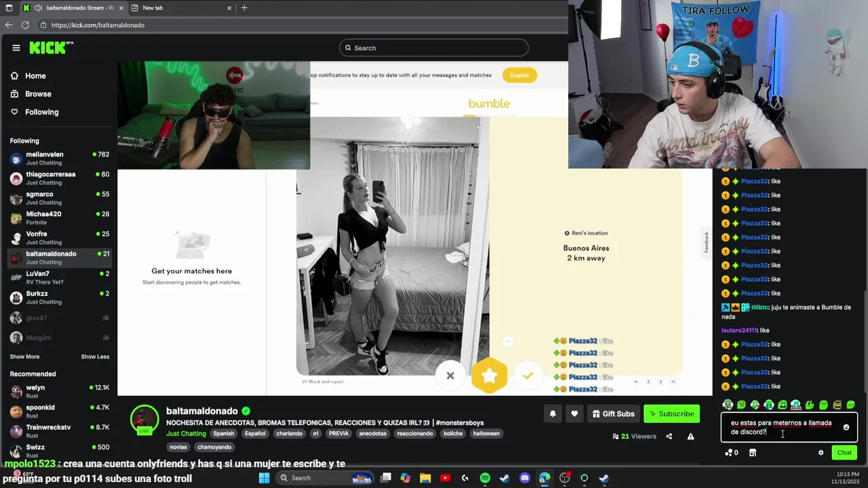Screen dimensions: 868x488
Task: Click the Gift Subs button
Action: coord(613,413)
